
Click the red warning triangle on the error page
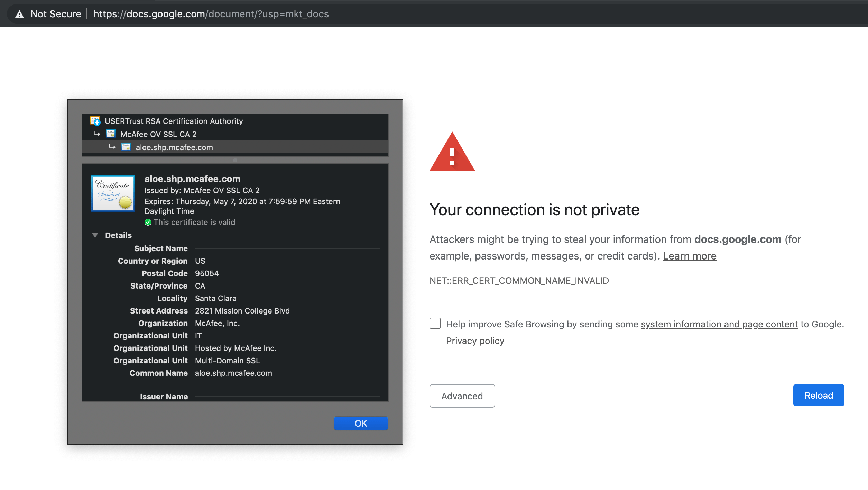tap(452, 153)
